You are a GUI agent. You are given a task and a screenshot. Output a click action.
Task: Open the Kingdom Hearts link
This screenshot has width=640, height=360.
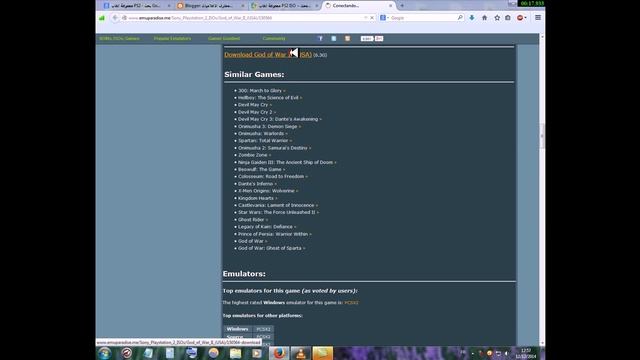tap(256, 198)
